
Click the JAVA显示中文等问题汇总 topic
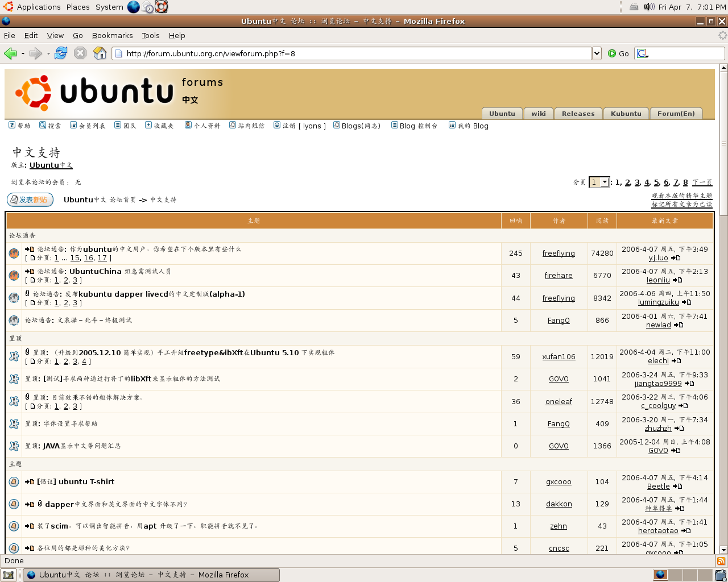pyautogui.click(x=81, y=446)
